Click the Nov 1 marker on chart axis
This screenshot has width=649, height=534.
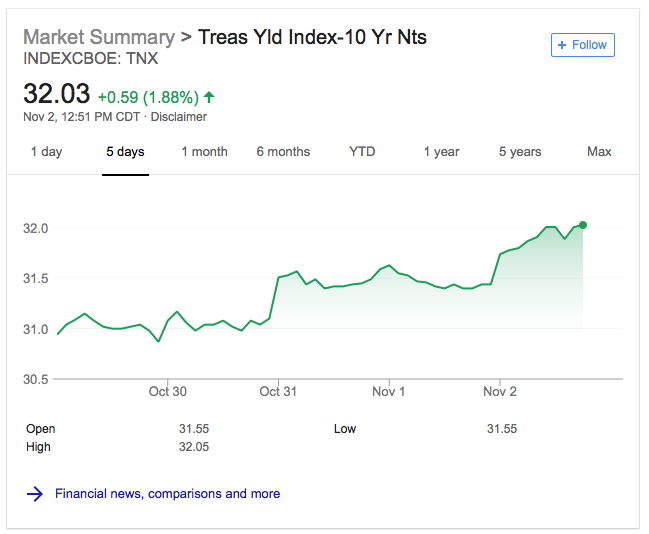389,391
